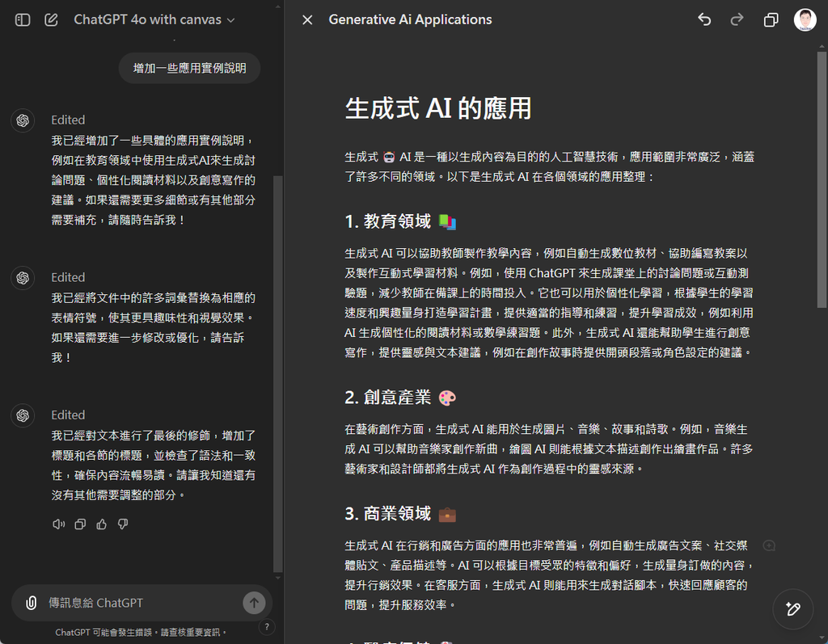Open the canvas edit suggestions pencil button
Screen dimensions: 828x644
792,608
